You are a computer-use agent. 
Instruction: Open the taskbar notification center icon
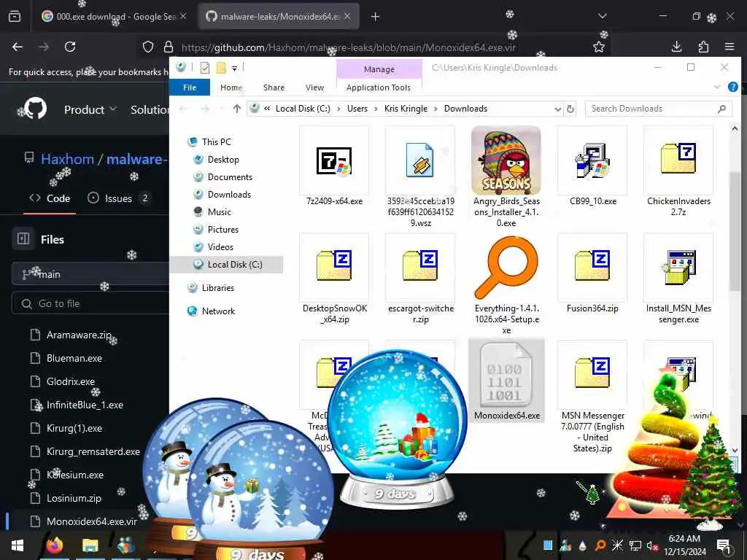click(724, 545)
